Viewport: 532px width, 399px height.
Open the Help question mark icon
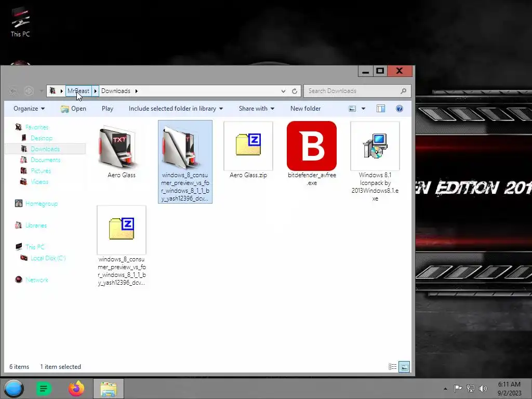click(400, 109)
